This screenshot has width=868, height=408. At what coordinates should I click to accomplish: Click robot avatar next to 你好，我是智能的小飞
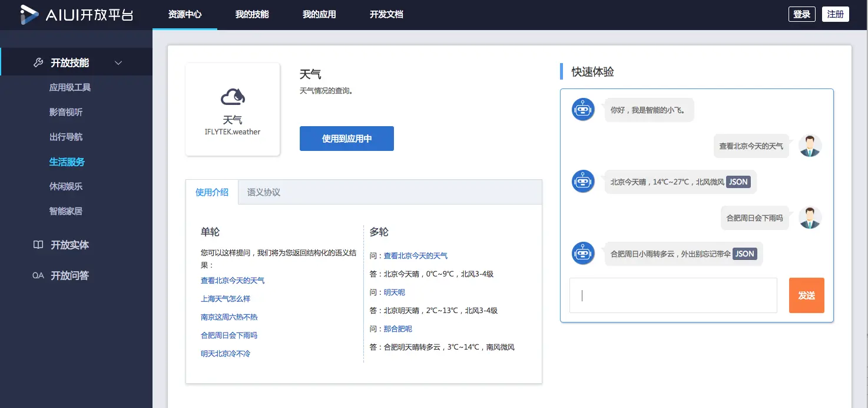[583, 109]
